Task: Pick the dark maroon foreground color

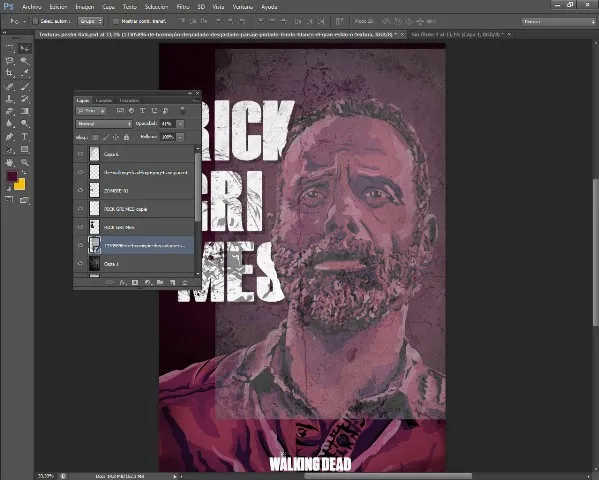Action: click(x=11, y=176)
